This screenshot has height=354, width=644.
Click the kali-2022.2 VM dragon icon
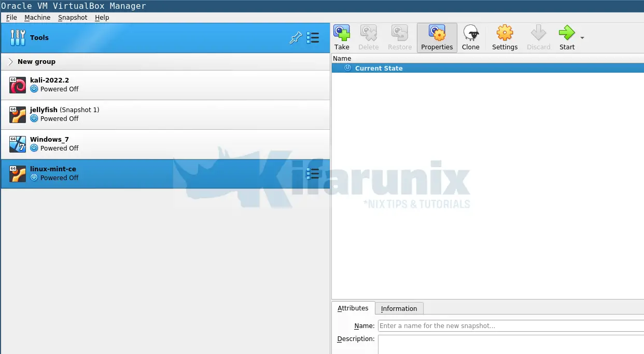tap(17, 85)
